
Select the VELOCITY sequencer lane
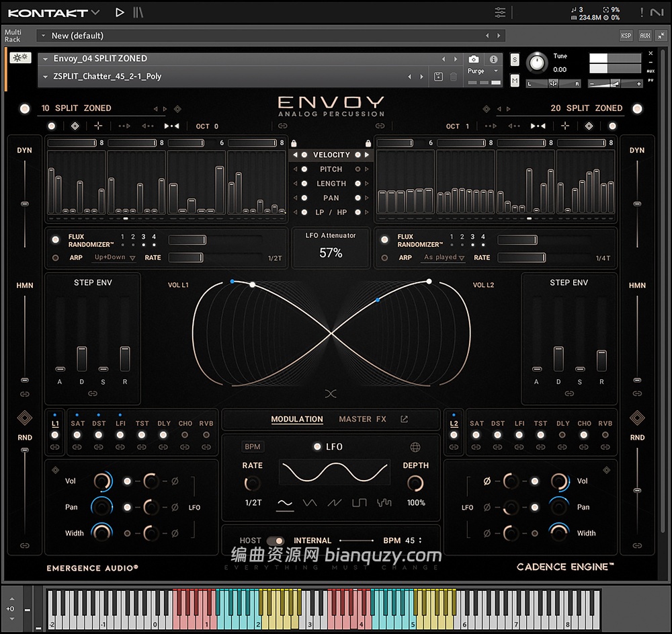pos(331,155)
